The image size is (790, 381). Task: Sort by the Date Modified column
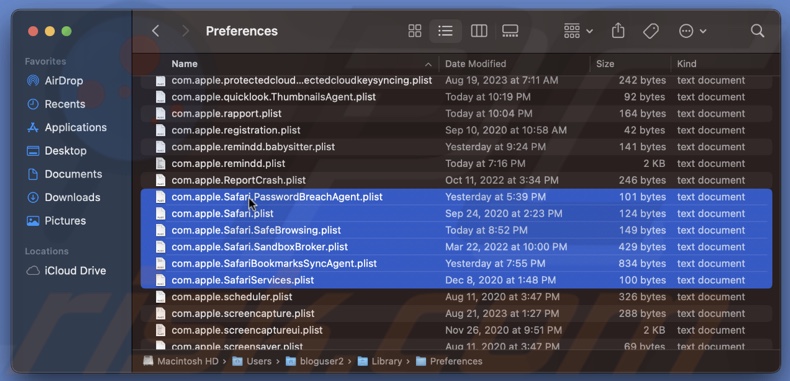(475, 64)
